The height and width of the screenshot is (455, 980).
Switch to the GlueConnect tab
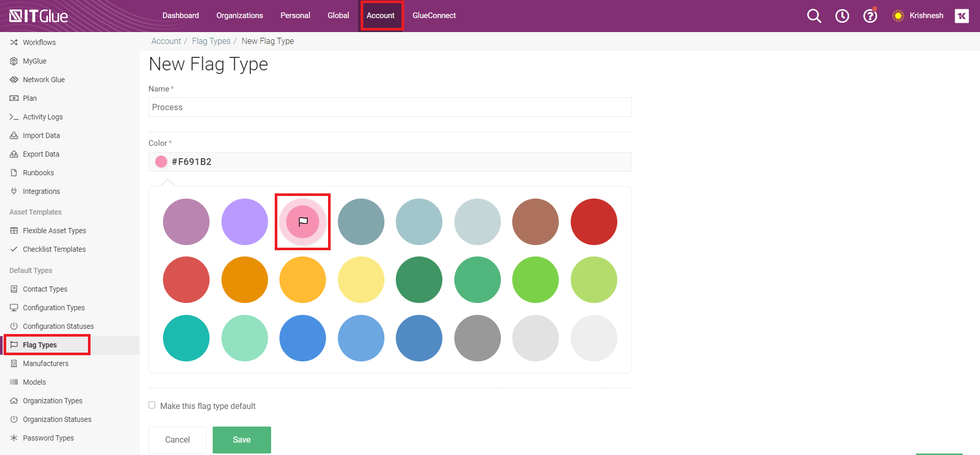pos(434,16)
